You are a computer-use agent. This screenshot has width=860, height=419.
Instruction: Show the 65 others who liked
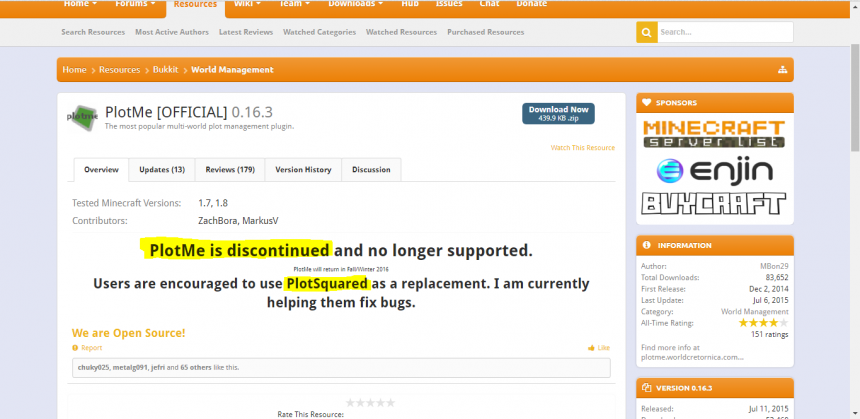tap(196, 367)
